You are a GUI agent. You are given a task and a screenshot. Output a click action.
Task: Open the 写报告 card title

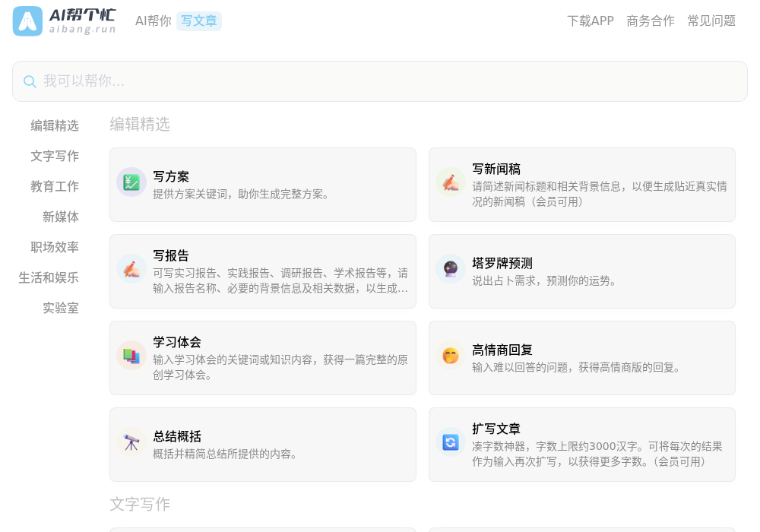[171, 255]
